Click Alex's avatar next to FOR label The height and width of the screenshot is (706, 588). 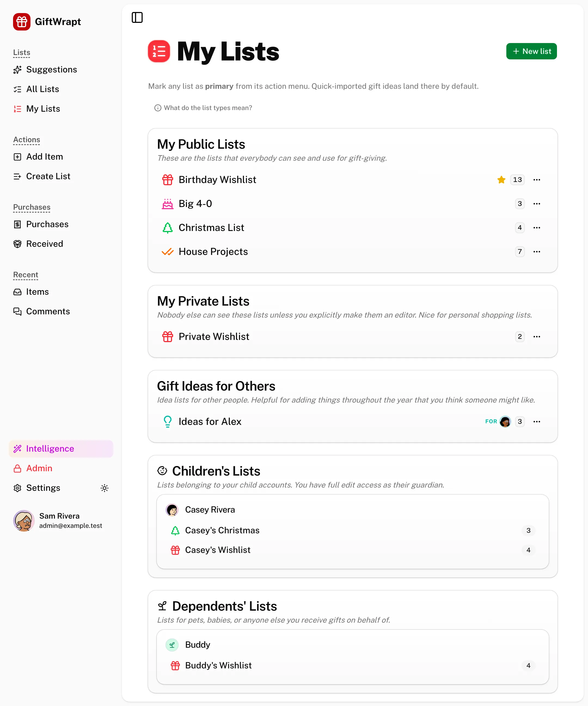[505, 422]
